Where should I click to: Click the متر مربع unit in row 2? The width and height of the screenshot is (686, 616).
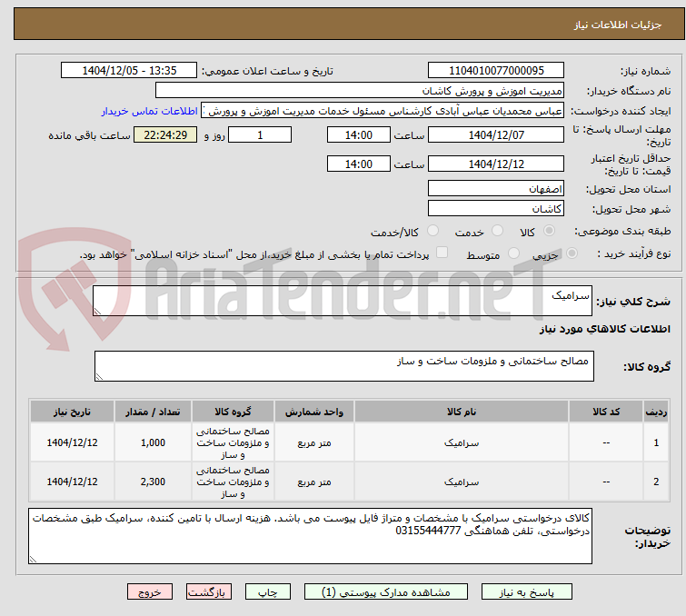tap(314, 482)
